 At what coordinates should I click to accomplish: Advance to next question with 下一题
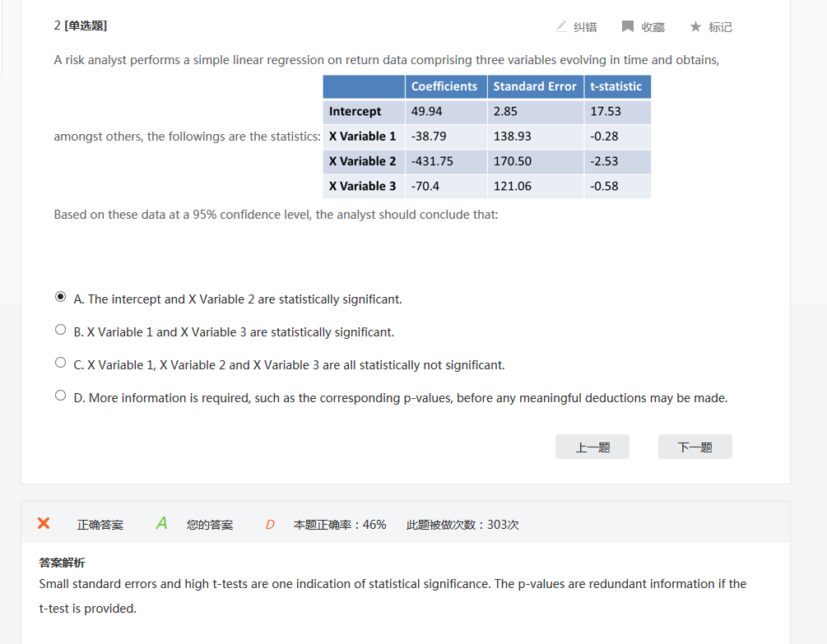(x=695, y=447)
